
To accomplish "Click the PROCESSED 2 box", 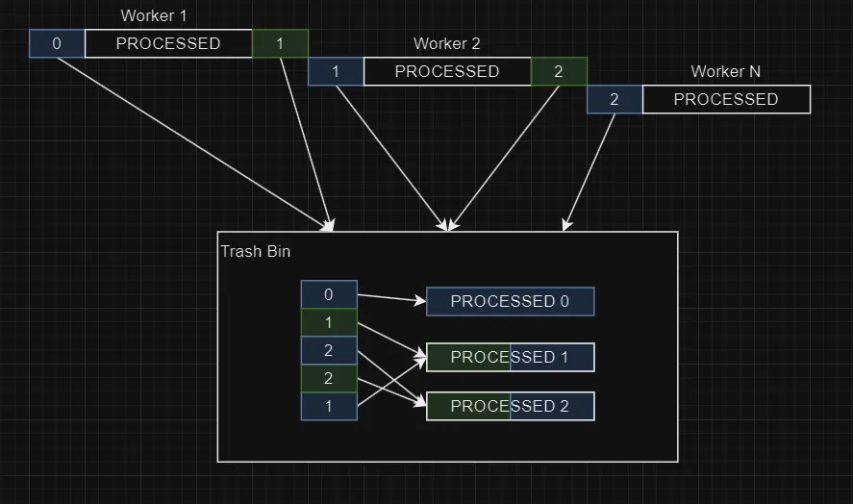I will click(x=511, y=406).
